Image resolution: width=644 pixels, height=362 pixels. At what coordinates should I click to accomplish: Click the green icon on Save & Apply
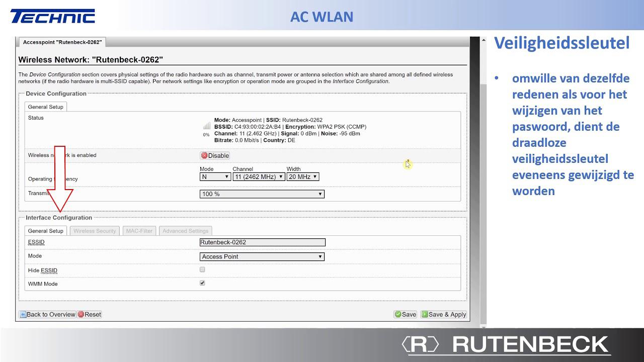[x=425, y=314]
